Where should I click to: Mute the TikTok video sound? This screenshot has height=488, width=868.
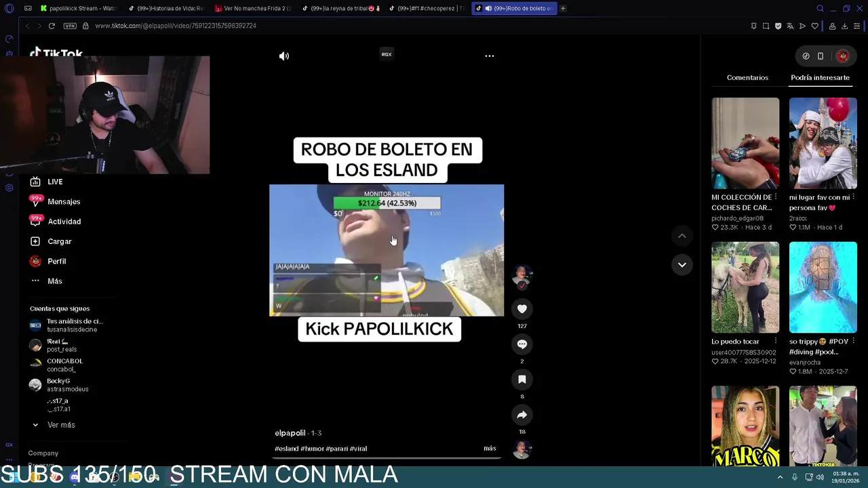[284, 56]
